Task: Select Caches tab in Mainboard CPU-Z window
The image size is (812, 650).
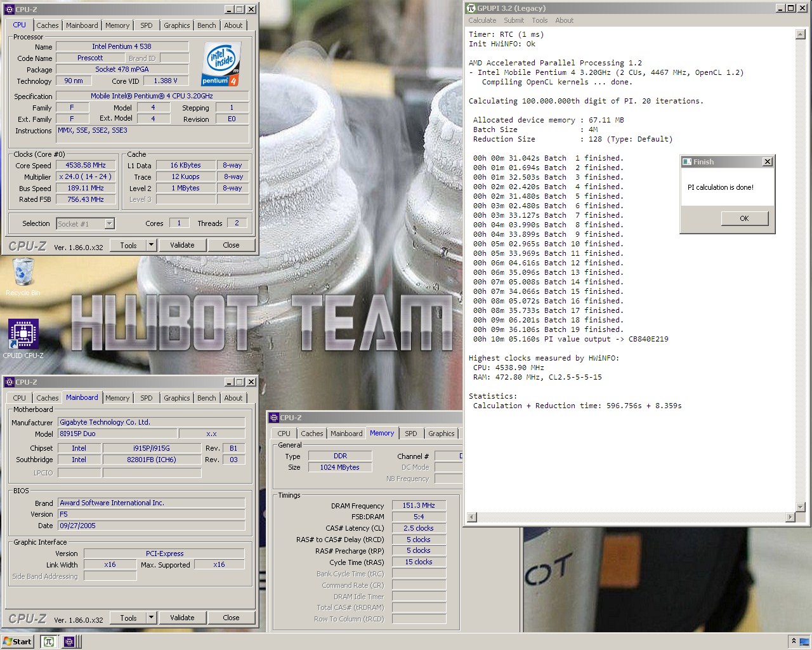Action: point(47,398)
